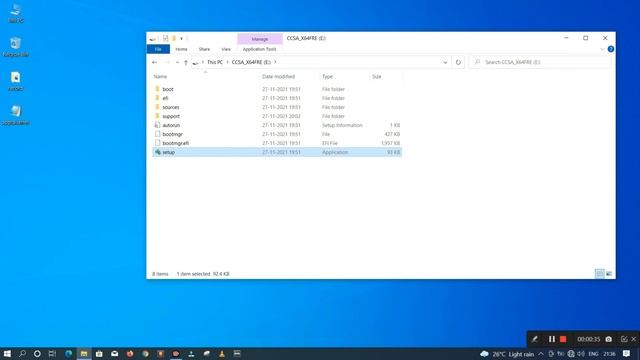640x360 pixels.
Task: Open the recent locations dropdown arrow
Action: tap(177, 62)
